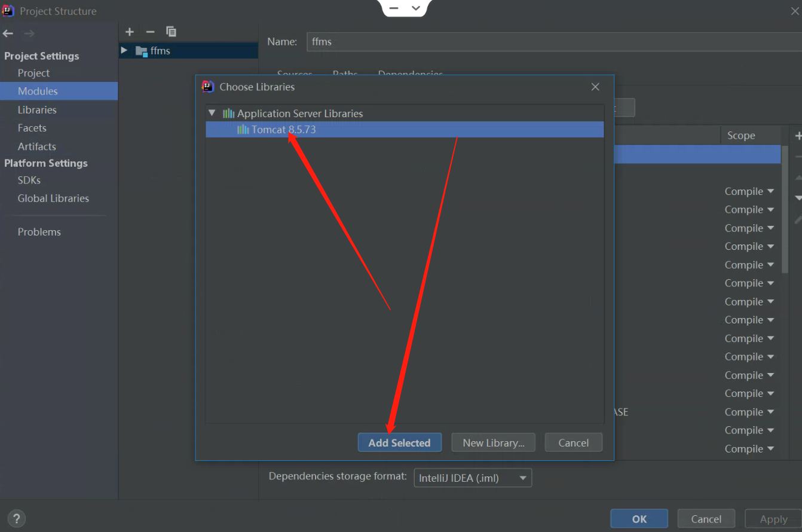The height and width of the screenshot is (532, 802).
Task: Go back with the left arrow
Action: pyautogui.click(x=8, y=33)
